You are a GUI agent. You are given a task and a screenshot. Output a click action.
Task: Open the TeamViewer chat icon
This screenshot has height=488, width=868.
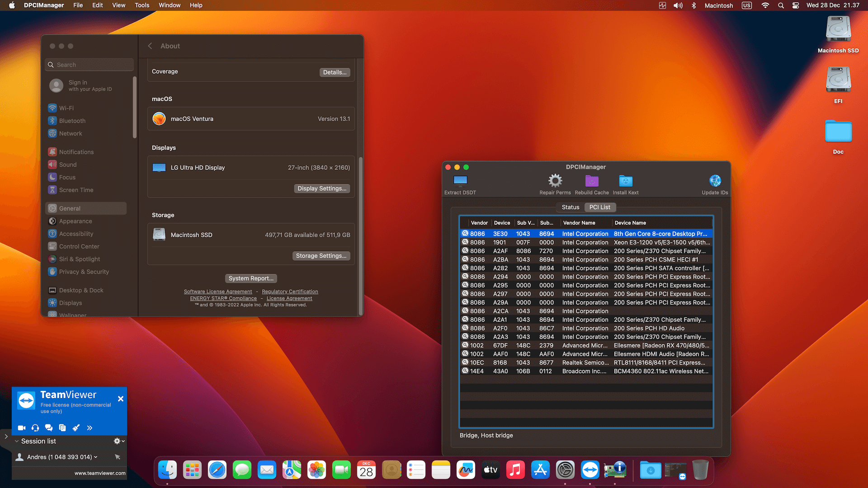click(x=49, y=428)
